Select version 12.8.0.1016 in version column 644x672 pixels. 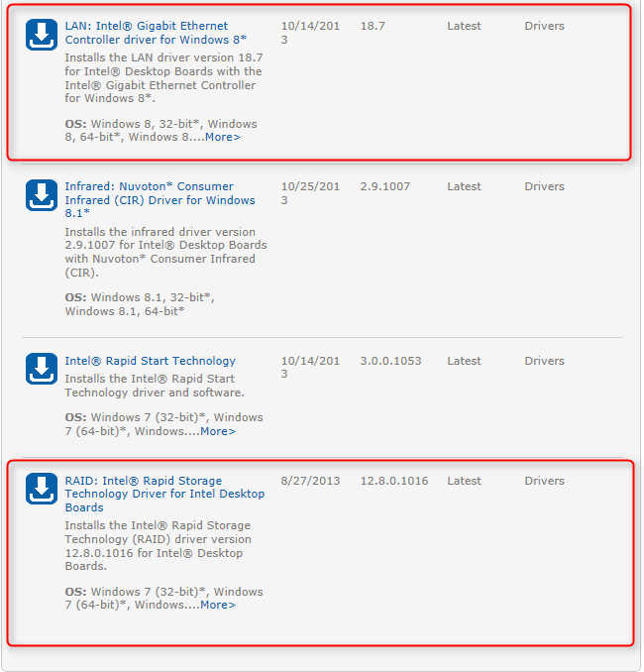click(394, 481)
